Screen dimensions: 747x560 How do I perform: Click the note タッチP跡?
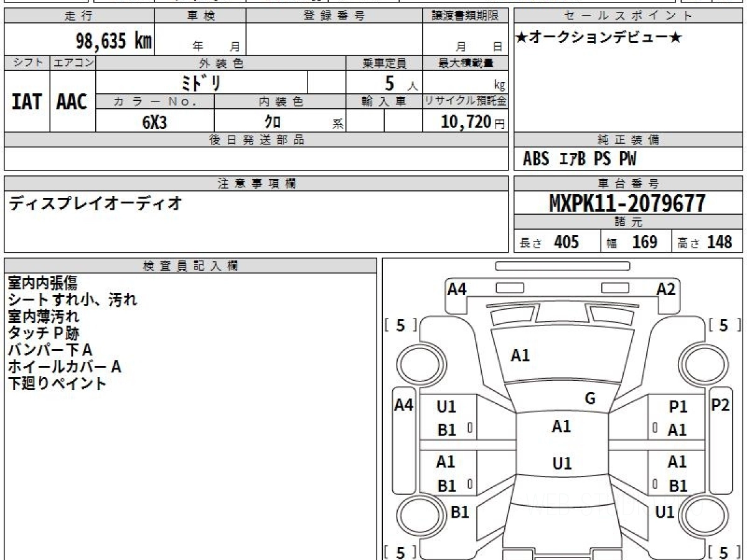point(43,334)
